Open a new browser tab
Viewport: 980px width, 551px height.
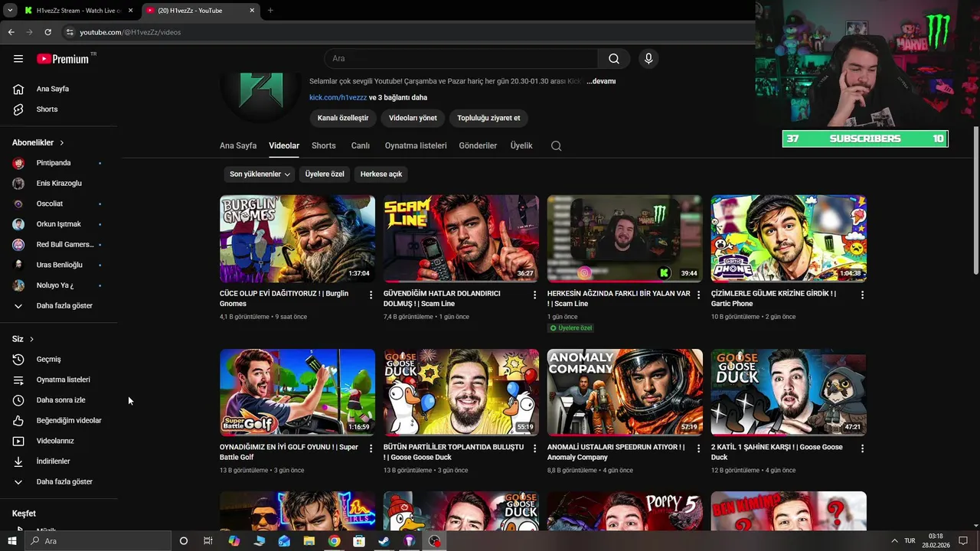270,11
